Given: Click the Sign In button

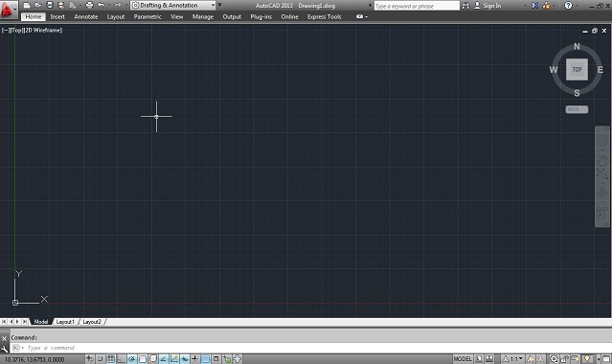Looking at the screenshot, I should click(487, 6).
